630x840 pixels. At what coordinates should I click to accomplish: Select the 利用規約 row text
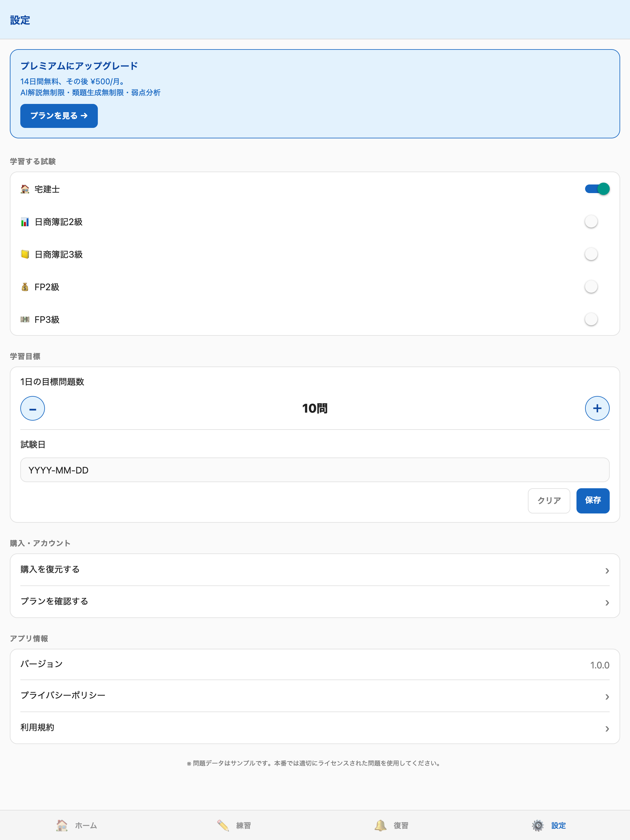pos(37,727)
